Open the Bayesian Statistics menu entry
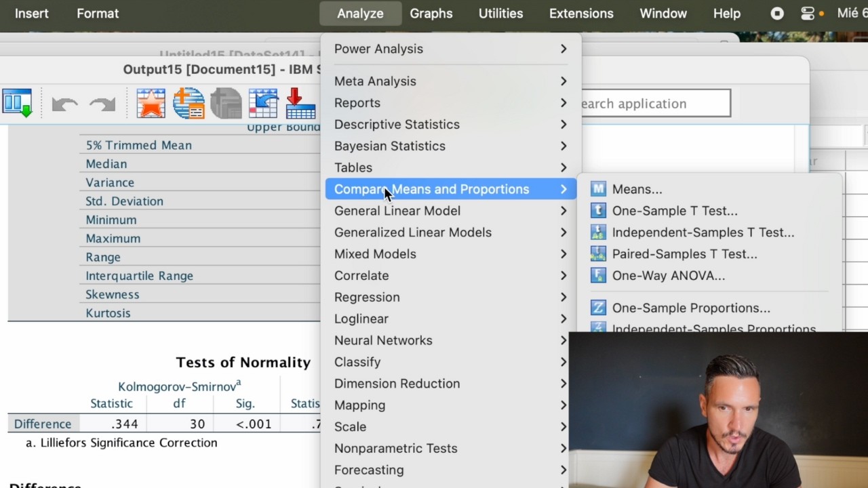The height and width of the screenshot is (488, 868). pos(451,146)
